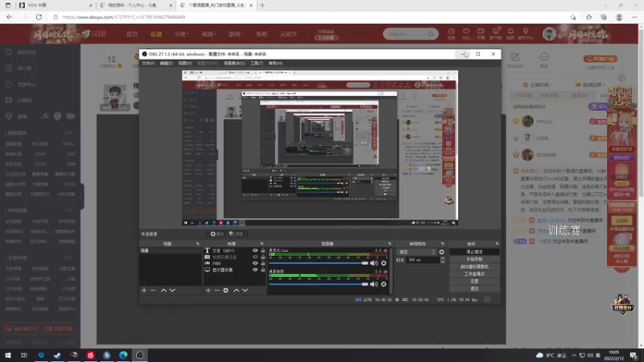Open OBS 编辑(E) menu
Image resolution: width=644 pixels, height=362 pixels.
pyautogui.click(x=167, y=64)
